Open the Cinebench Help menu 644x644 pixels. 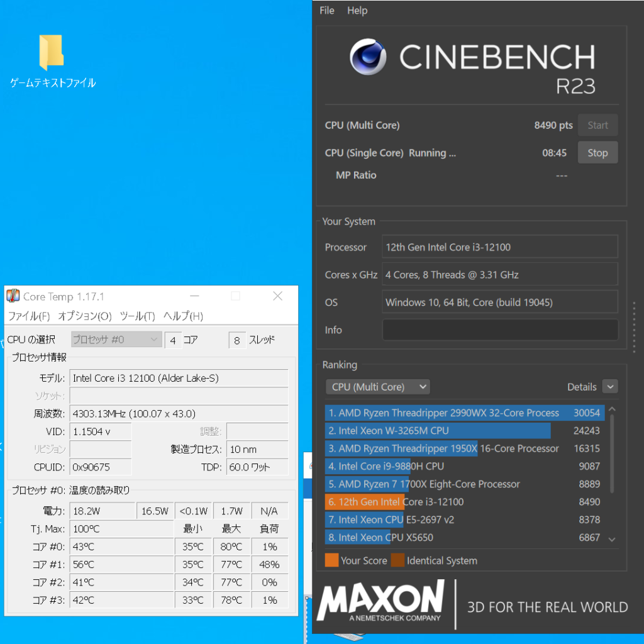pyautogui.click(x=357, y=11)
